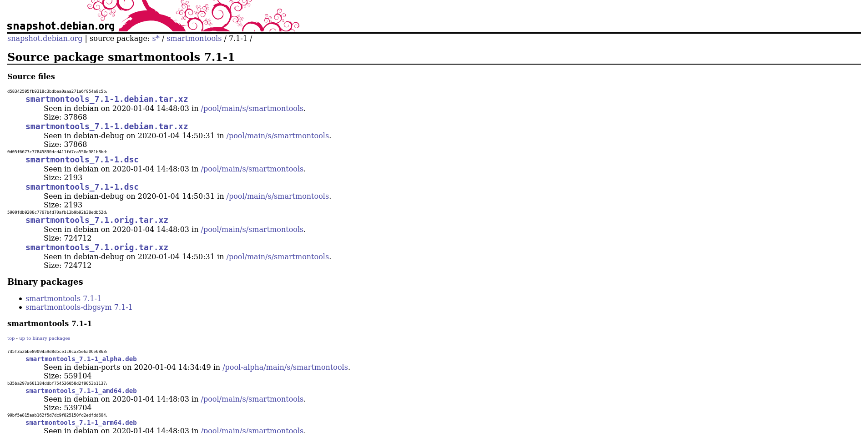Click the snapshot.debian.org logo banner
Viewport: 868px width, 433px height.
click(153, 16)
